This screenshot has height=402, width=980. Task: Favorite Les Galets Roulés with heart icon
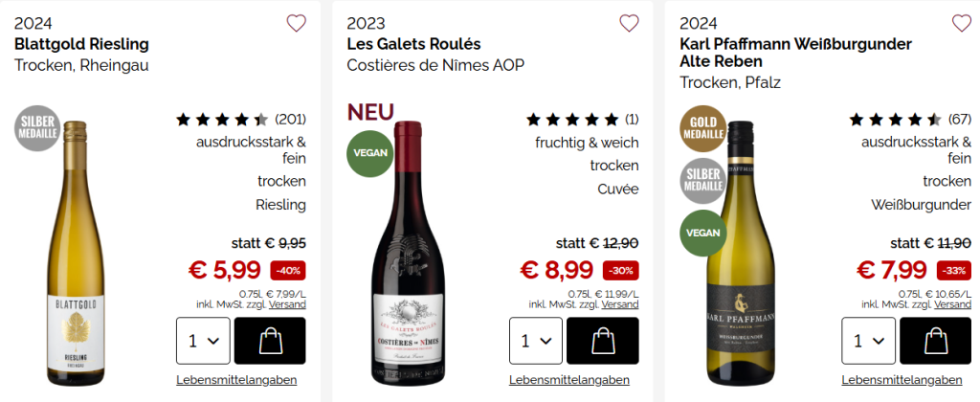[x=629, y=24]
